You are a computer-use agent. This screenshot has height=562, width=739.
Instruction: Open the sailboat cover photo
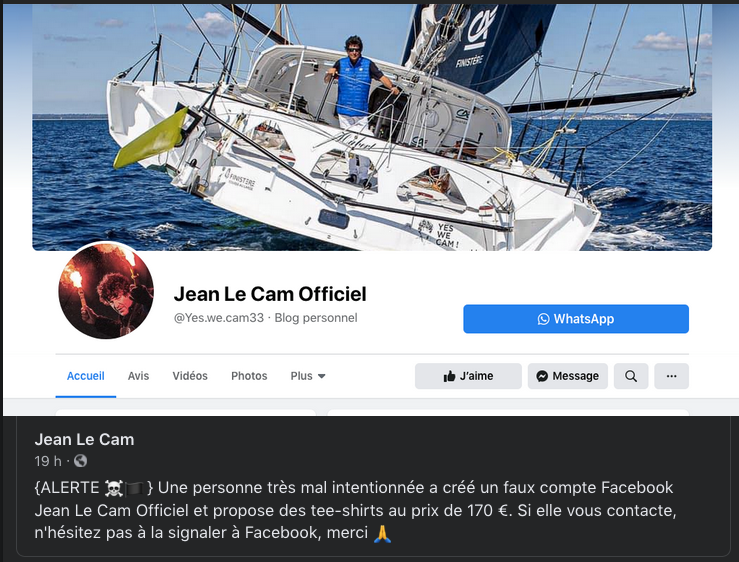[372, 127]
